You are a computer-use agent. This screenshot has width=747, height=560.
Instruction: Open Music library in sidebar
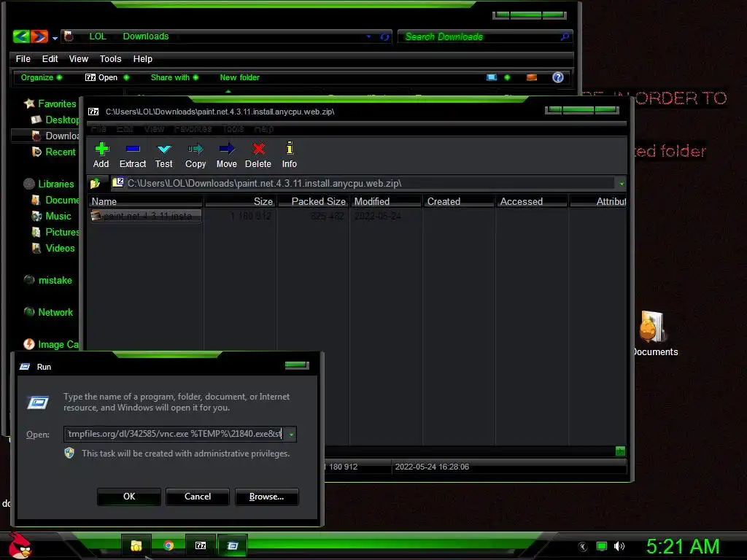tap(52, 216)
